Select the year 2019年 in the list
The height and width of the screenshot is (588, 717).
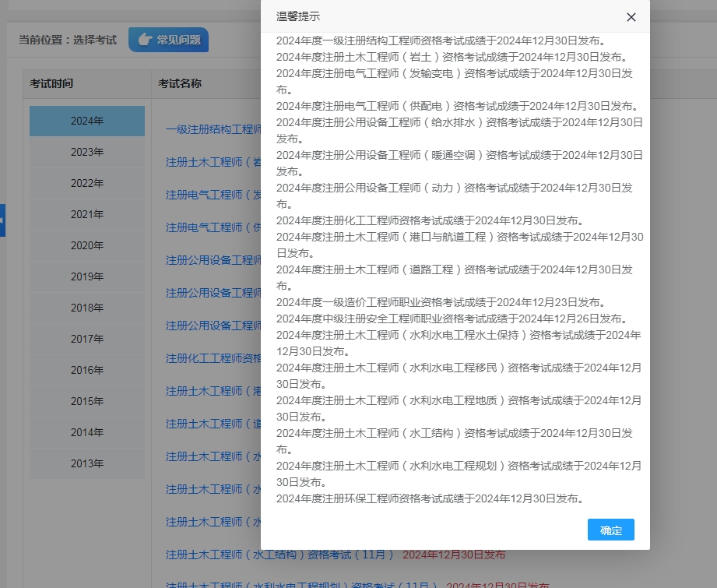pyautogui.click(x=86, y=276)
